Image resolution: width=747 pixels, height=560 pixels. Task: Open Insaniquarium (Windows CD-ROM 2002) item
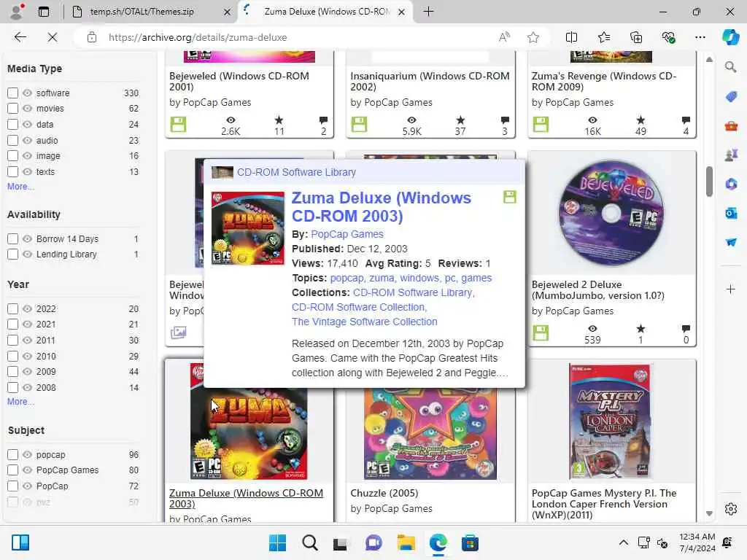pyautogui.click(x=430, y=82)
